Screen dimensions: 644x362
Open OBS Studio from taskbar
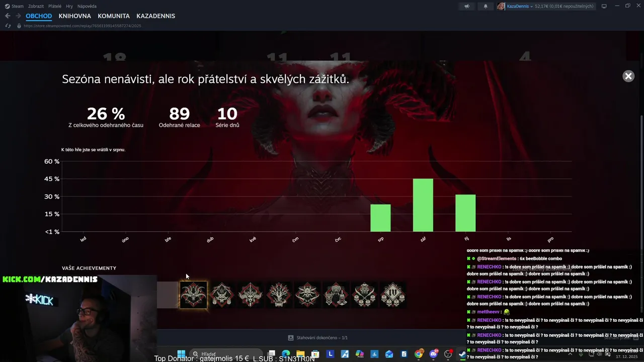click(x=448, y=354)
